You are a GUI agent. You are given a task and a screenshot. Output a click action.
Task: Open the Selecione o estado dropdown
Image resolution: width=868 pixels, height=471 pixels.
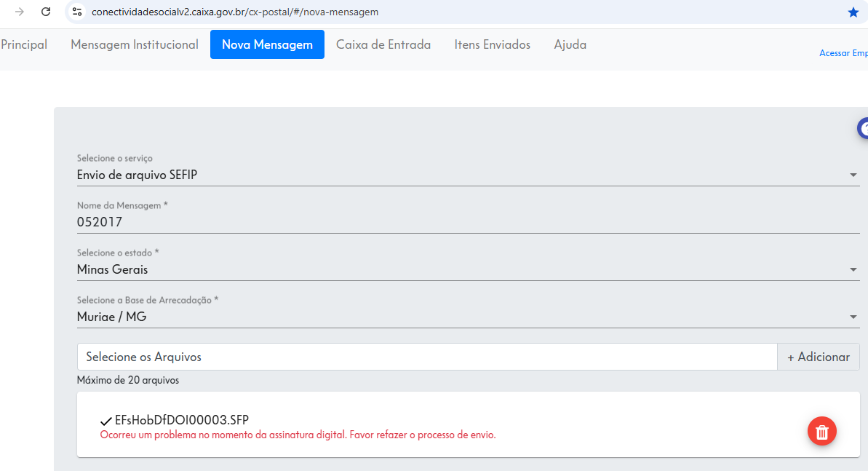(x=468, y=270)
